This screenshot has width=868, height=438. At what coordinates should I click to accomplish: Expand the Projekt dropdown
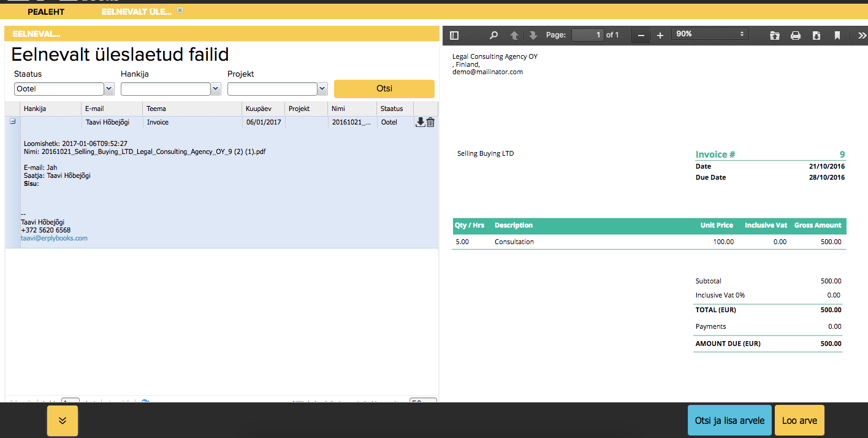tap(322, 89)
